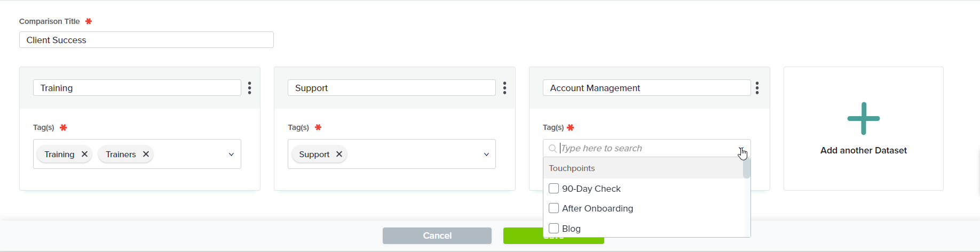Viewport: 980px width, 252px height.
Task: Click the tag list scrollbar thumb
Action: 747,168
